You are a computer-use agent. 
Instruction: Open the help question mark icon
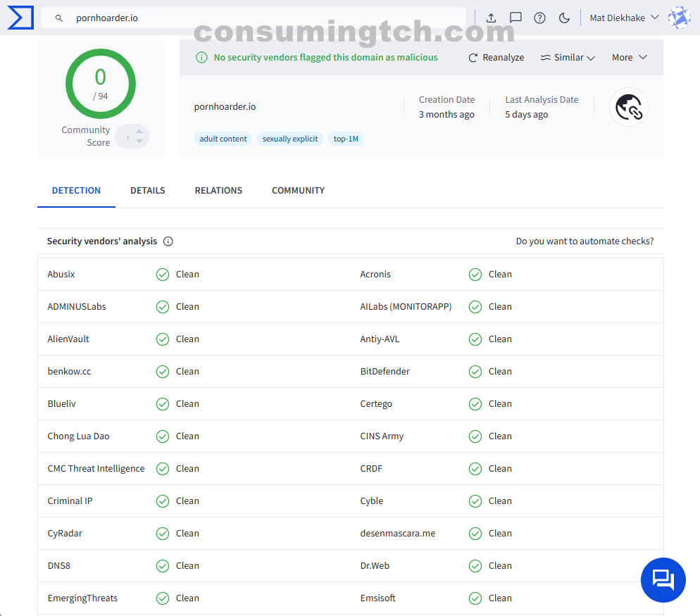pos(539,18)
